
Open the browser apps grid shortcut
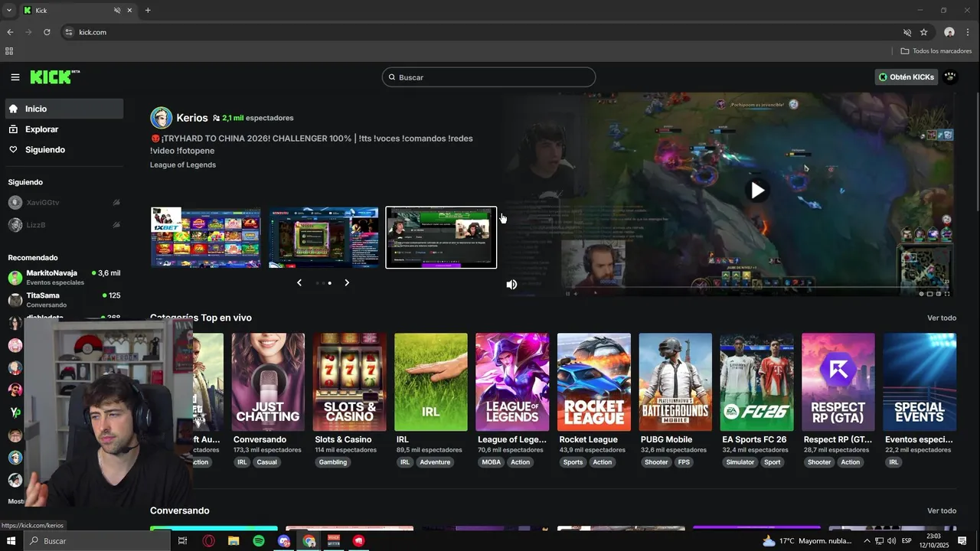9,51
